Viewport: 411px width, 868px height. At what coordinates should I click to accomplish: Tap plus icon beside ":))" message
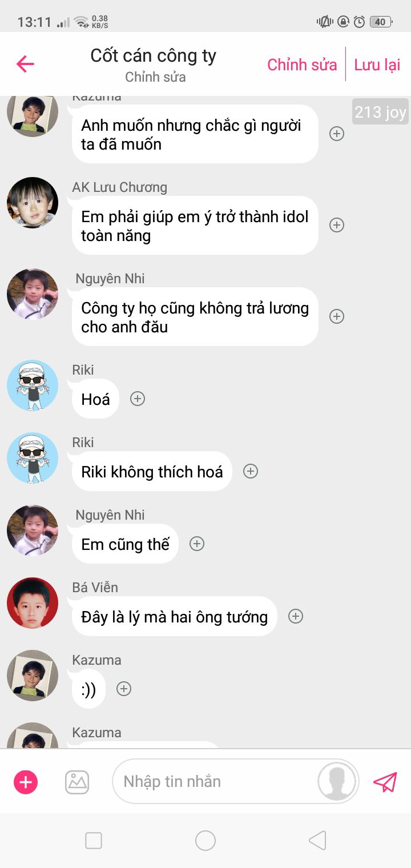click(x=124, y=689)
